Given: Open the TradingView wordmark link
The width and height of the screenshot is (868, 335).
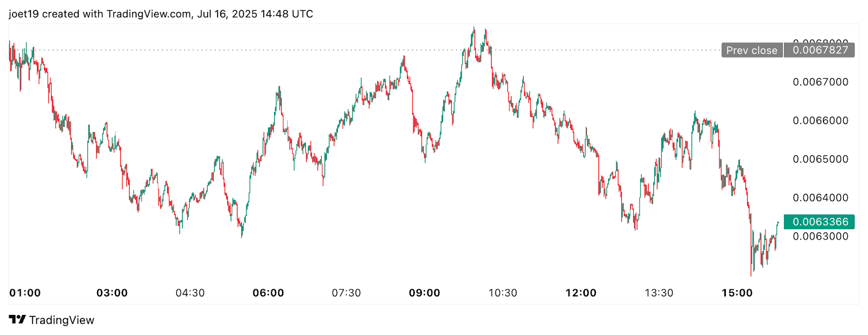Looking at the screenshot, I should click(61, 320).
